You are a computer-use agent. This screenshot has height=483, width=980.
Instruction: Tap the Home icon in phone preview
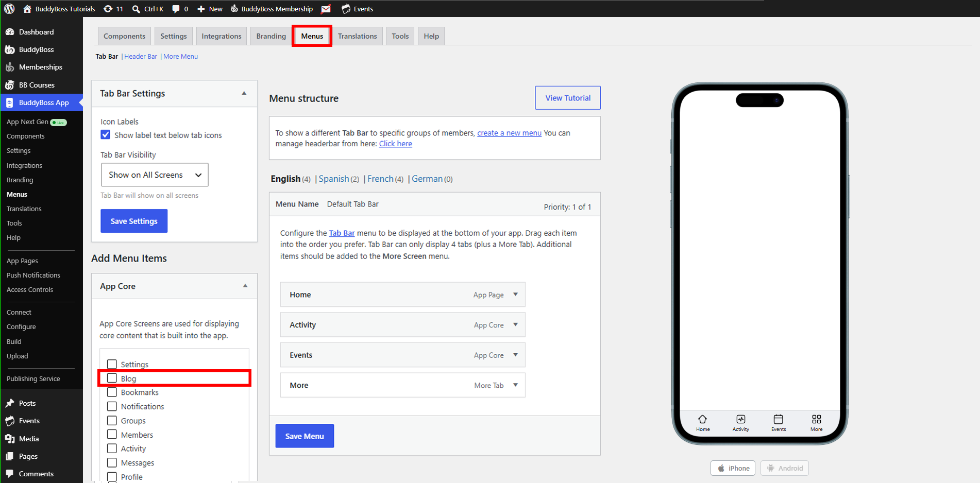point(703,419)
